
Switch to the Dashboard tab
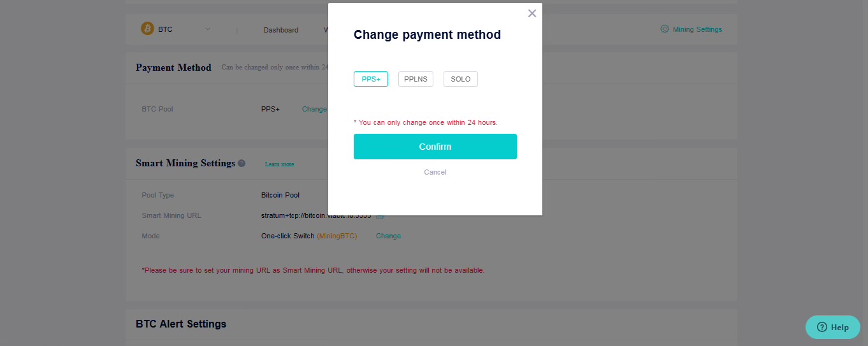click(x=280, y=30)
